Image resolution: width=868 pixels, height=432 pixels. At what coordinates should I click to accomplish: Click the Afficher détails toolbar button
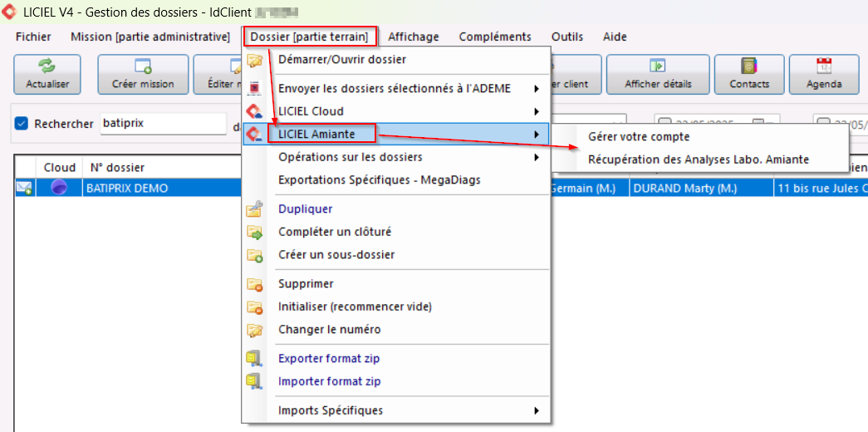coord(658,74)
